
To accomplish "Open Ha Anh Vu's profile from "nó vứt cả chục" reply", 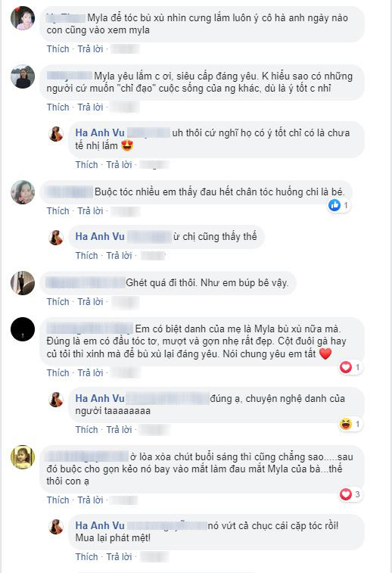I will tap(100, 525).
